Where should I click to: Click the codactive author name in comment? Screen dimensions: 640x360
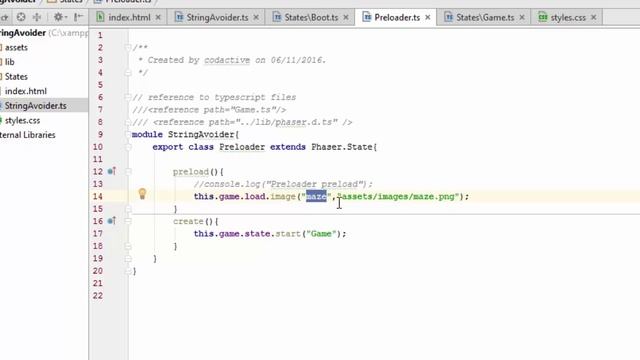click(x=227, y=60)
